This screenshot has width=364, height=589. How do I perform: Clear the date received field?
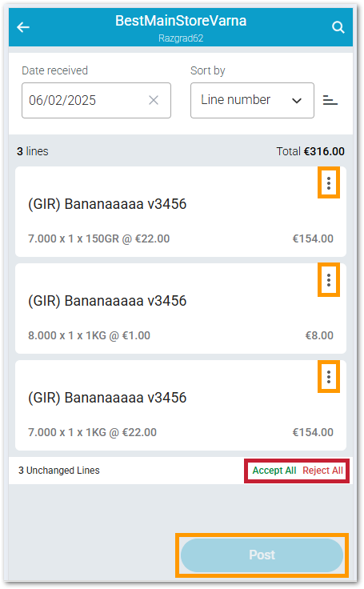[x=154, y=100]
